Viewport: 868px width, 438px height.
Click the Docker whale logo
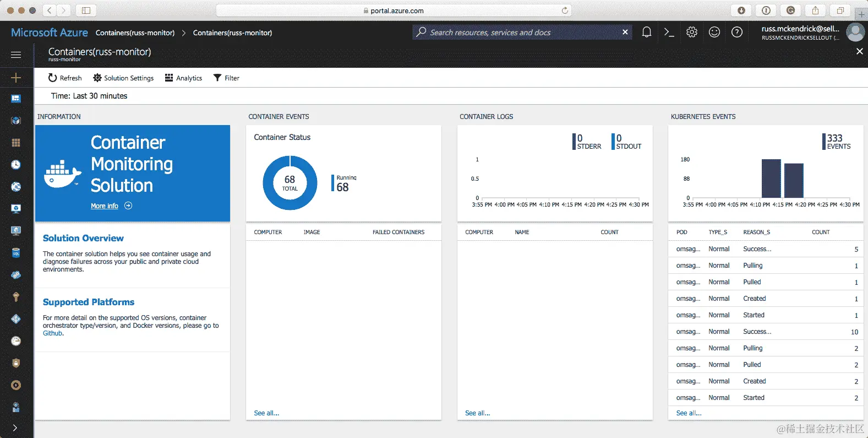coord(62,174)
